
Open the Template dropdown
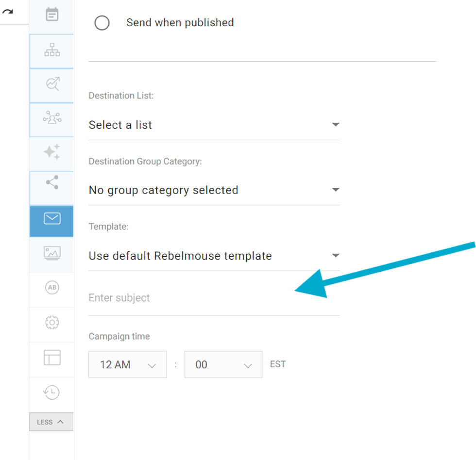(x=214, y=256)
